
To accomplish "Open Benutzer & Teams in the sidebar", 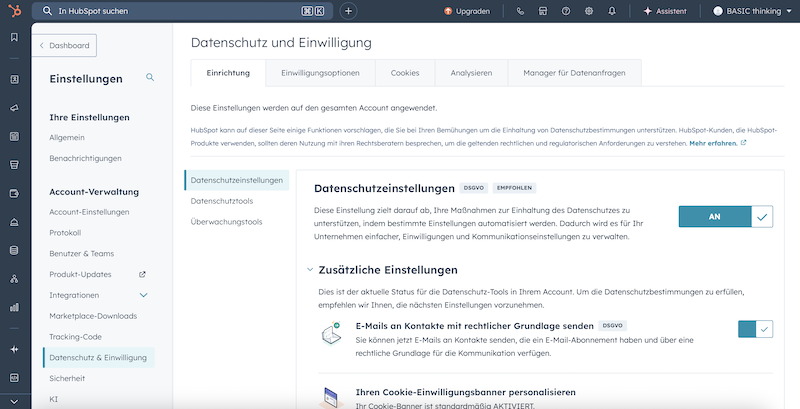I will point(82,253).
